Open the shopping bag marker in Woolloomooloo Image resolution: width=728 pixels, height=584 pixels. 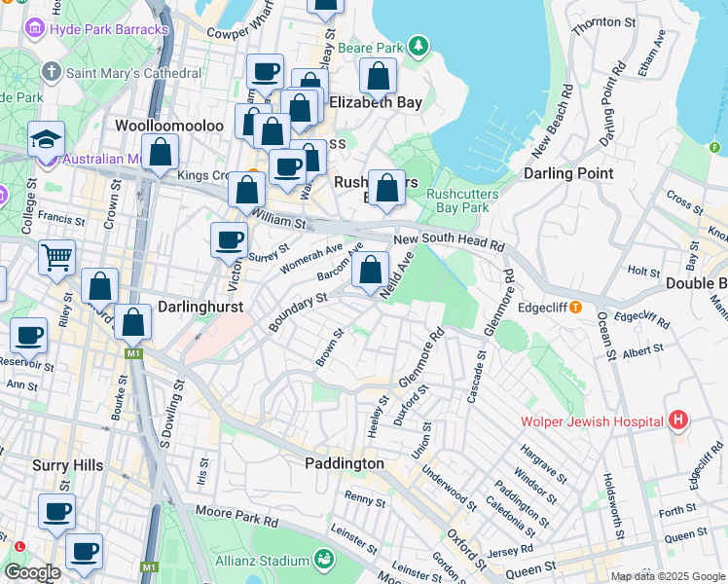click(x=160, y=153)
